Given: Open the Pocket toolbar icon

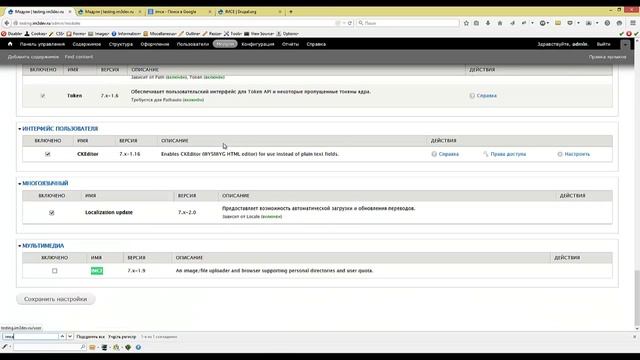Looking at the screenshot, I should [x=570, y=23].
